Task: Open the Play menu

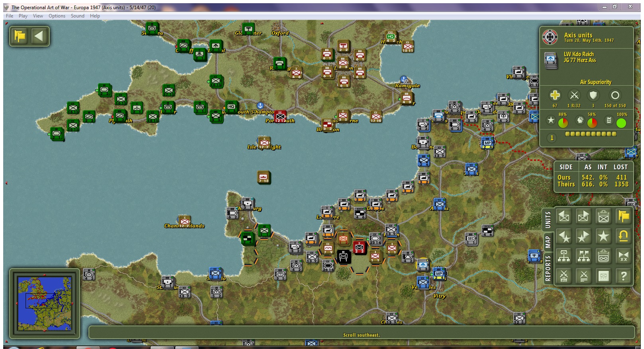Action: coord(23,16)
